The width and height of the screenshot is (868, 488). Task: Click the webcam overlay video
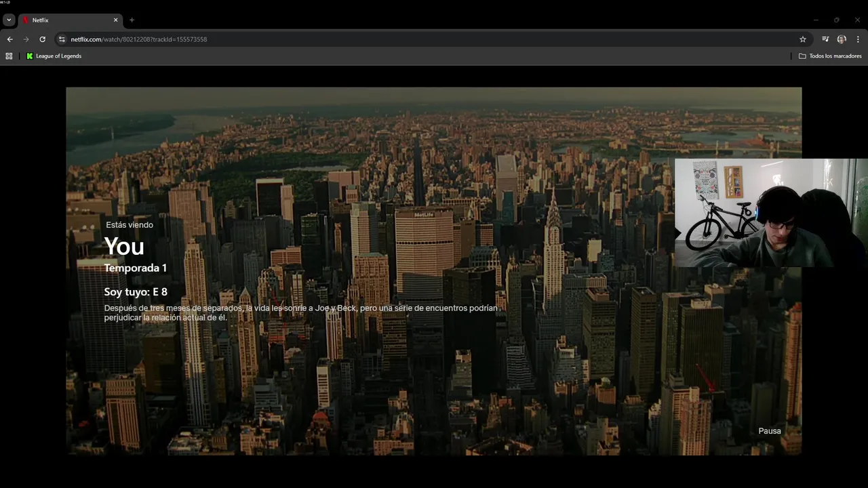(x=771, y=213)
